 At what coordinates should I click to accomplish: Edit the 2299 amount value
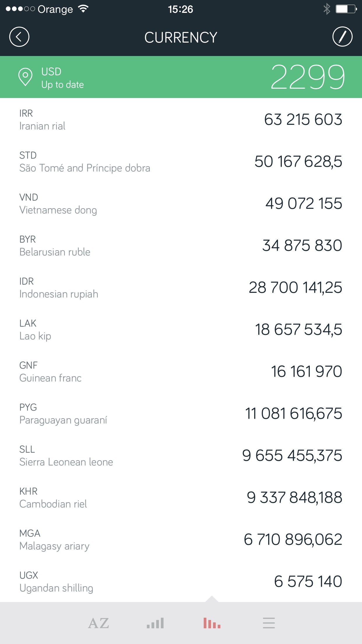308,77
